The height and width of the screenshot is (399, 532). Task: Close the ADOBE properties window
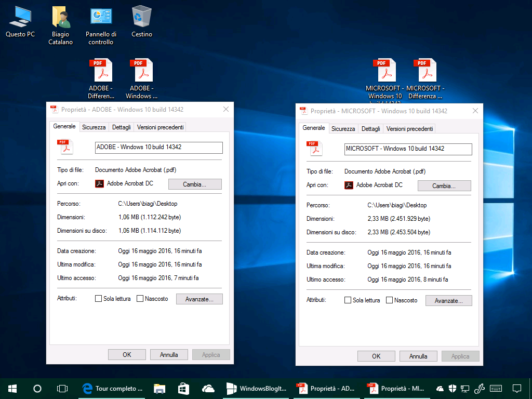[226, 109]
